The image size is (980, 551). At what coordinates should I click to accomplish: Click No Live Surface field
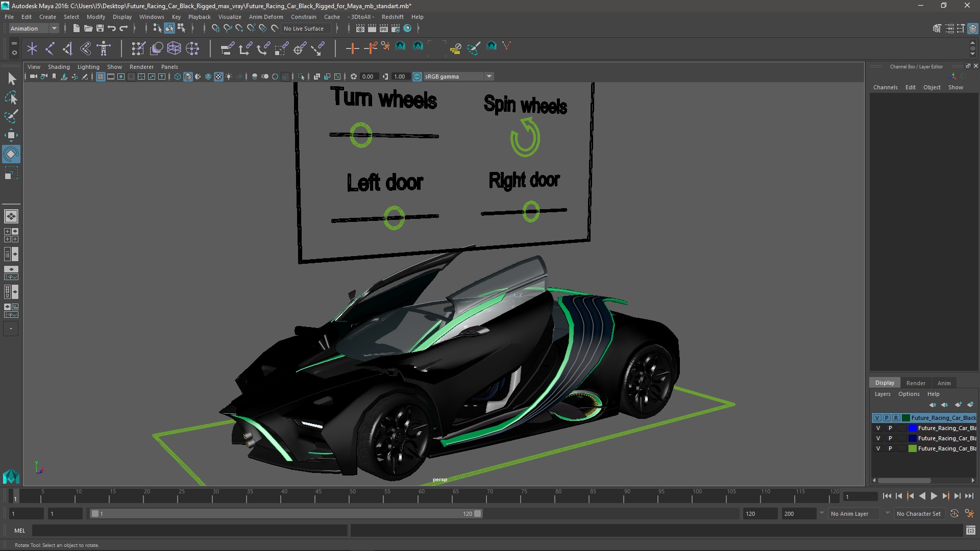tap(306, 29)
